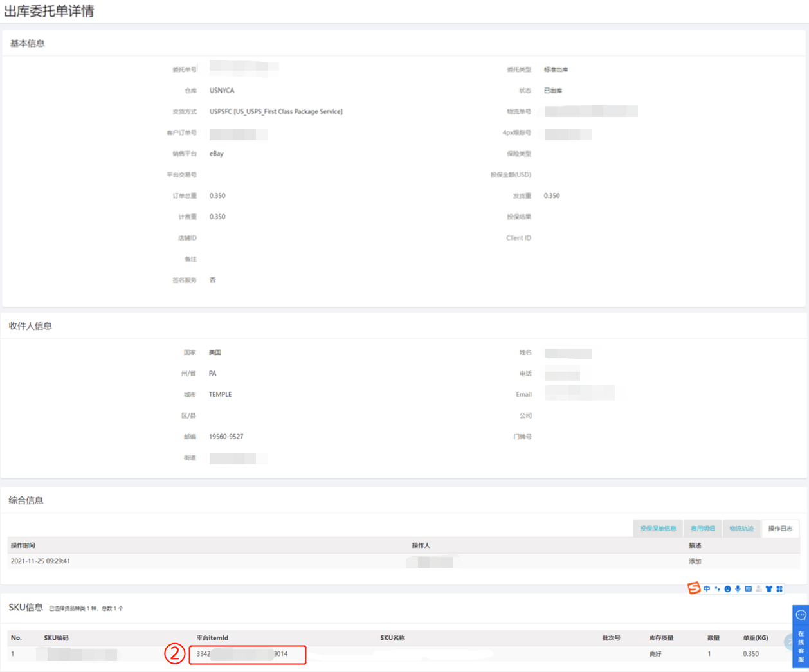Toggle Chinese/English input mode (中)
Image resolution: width=809 pixels, height=672 pixels.
(707, 589)
